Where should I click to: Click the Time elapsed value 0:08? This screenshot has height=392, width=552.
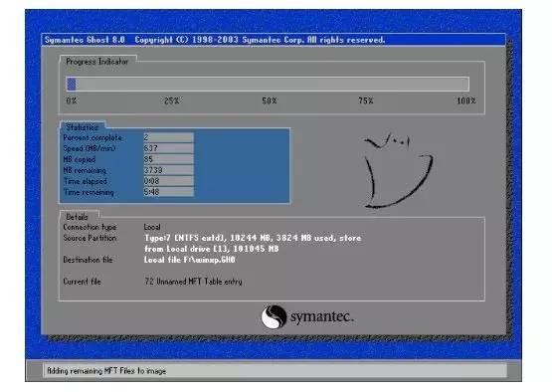pyautogui.click(x=169, y=181)
